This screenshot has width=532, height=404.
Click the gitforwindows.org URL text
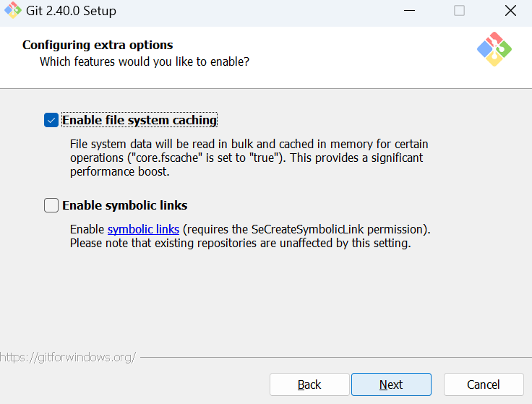(x=68, y=358)
